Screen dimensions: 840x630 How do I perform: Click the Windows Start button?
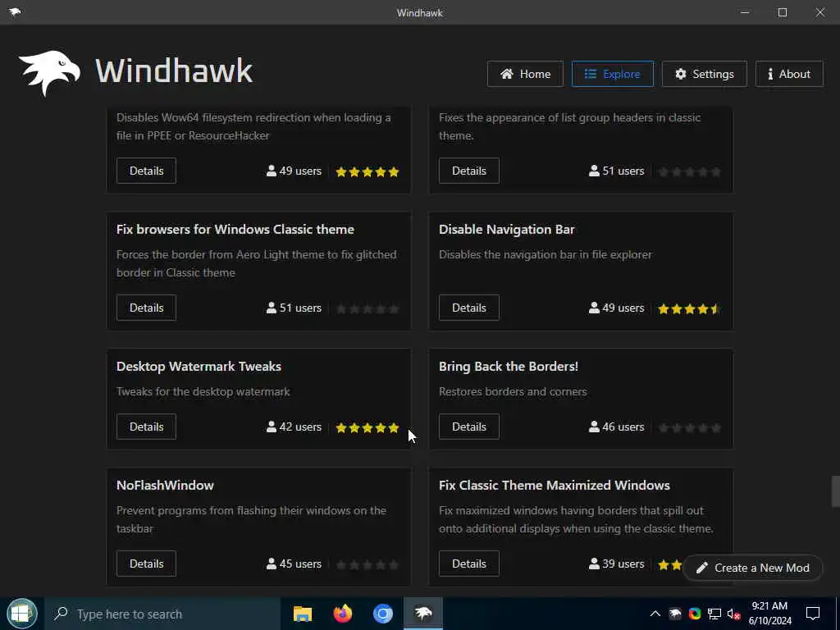(21, 614)
